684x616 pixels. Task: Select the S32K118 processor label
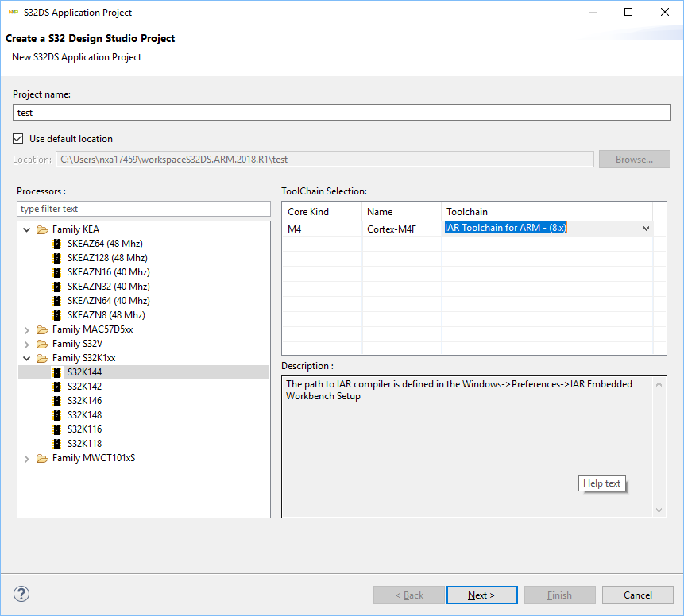(85, 444)
